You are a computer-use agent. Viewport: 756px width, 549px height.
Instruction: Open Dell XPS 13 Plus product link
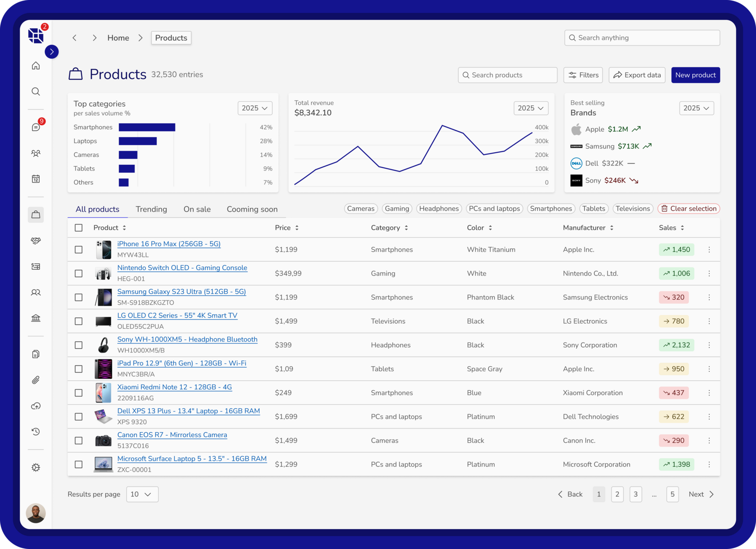pyautogui.click(x=189, y=411)
